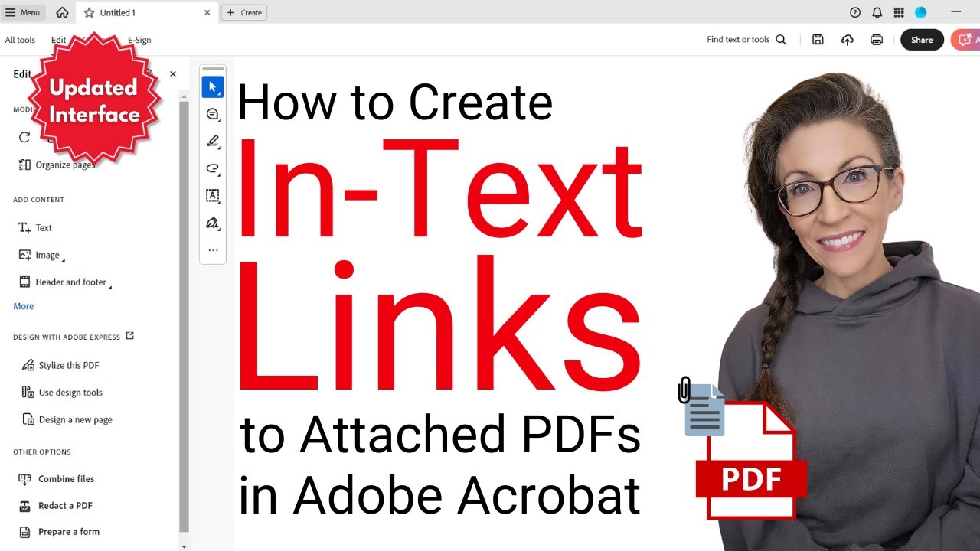Open the E-Sign menu
Viewport: 980px width, 551px height.
pyautogui.click(x=139, y=40)
